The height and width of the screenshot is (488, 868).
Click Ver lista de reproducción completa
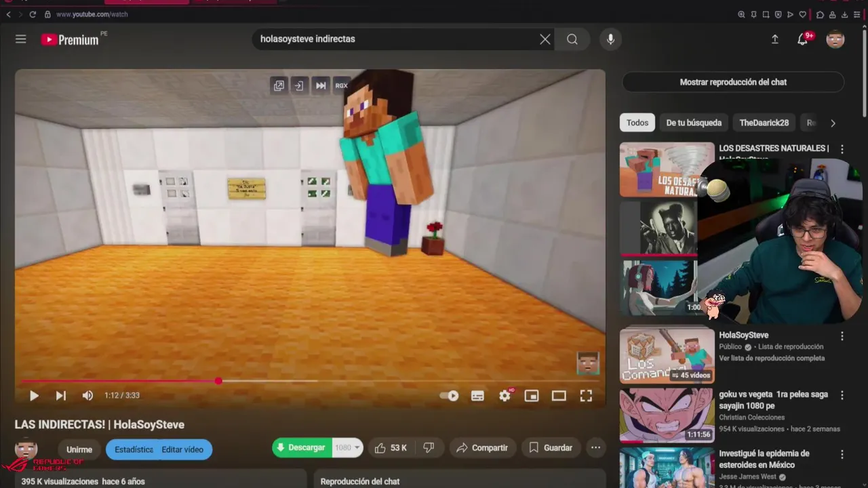point(772,359)
